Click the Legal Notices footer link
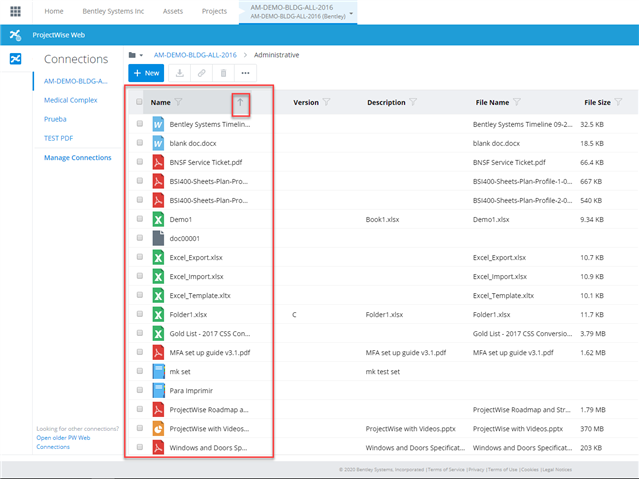Image resolution: width=639 pixels, height=479 pixels. [x=557, y=470]
